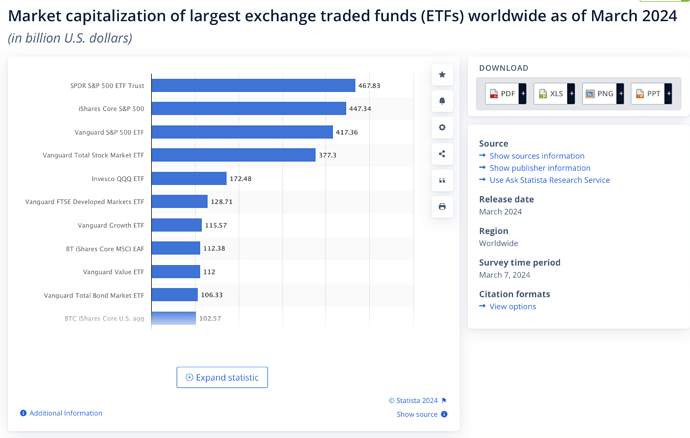Image resolution: width=690 pixels, height=438 pixels.
Task: Click the quotation citation icon
Action: coord(442,180)
